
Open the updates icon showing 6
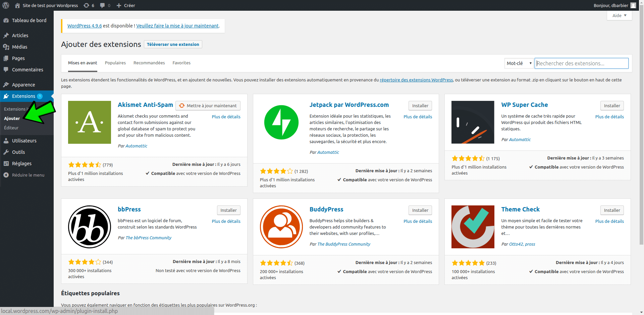click(86, 5)
